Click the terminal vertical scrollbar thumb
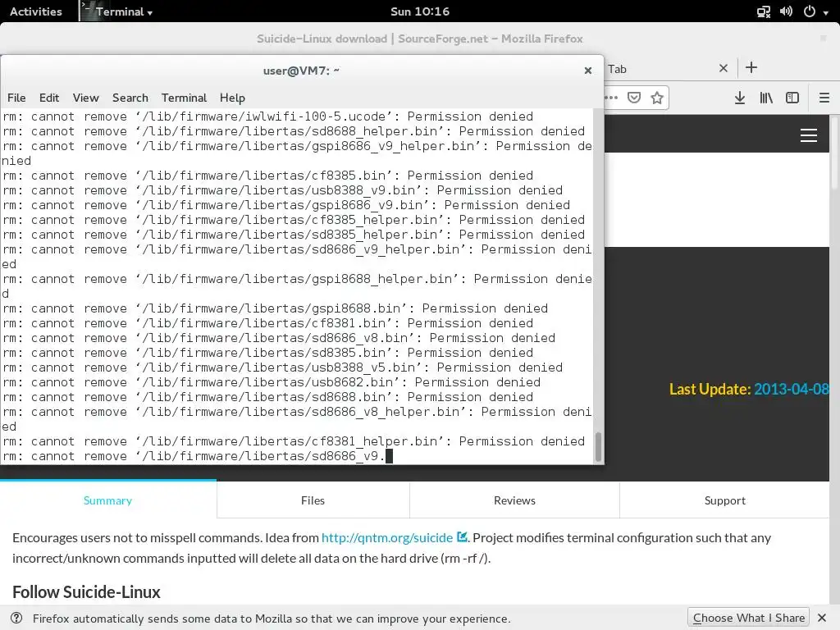Image resolution: width=840 pixels, height=630 pixels. point(598,446)
